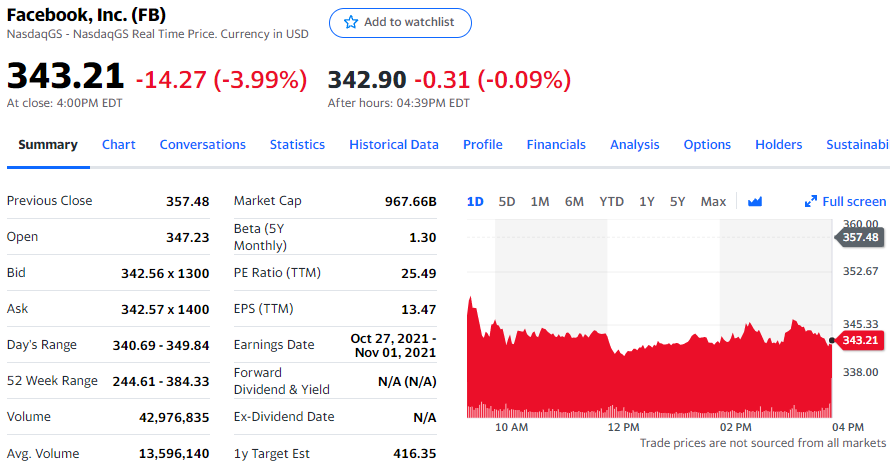Image resolution: width=890 pixels, height=466 pixels.
Task: Open the Summary tab
Action: (x=48, y=145)
